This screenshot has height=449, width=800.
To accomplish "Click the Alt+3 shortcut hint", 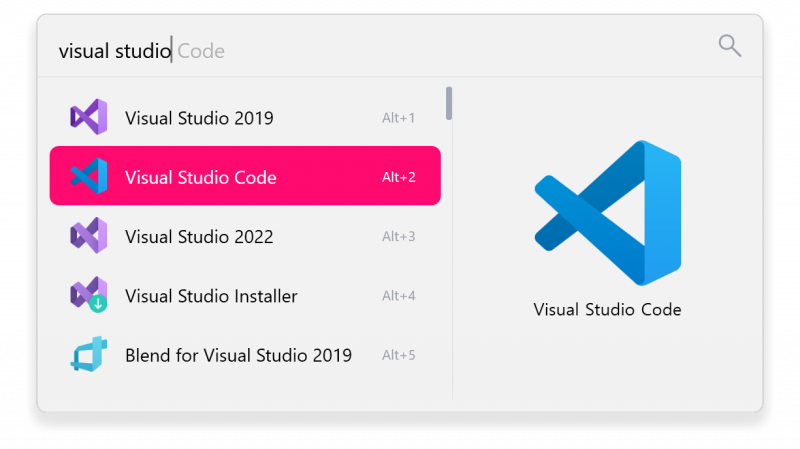I will click(398, 237).
